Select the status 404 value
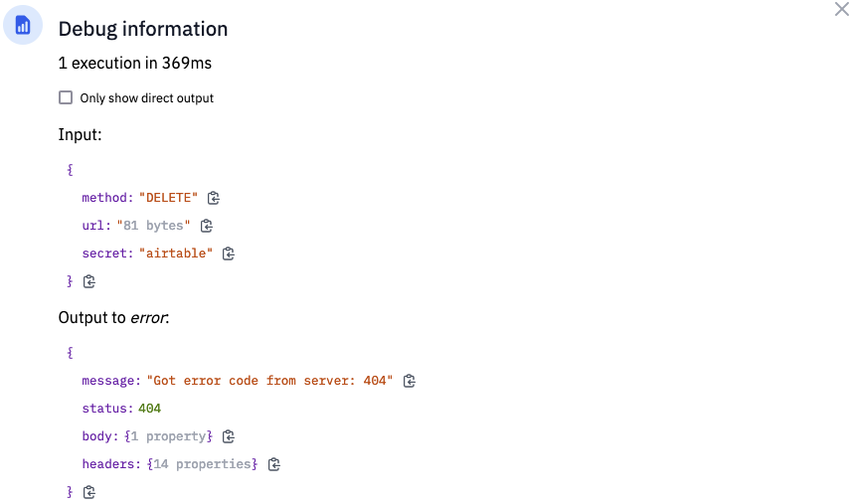Viewport: 850px width, 504px height. pos(149,409)
